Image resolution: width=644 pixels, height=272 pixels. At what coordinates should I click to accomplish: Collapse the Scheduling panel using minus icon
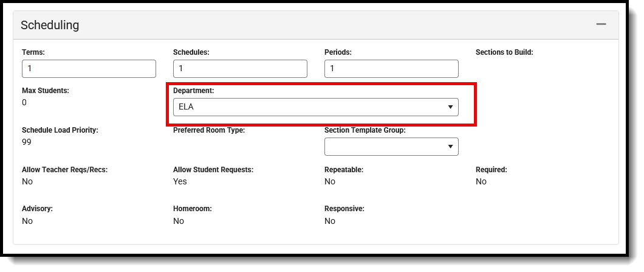tap(601, 24)
